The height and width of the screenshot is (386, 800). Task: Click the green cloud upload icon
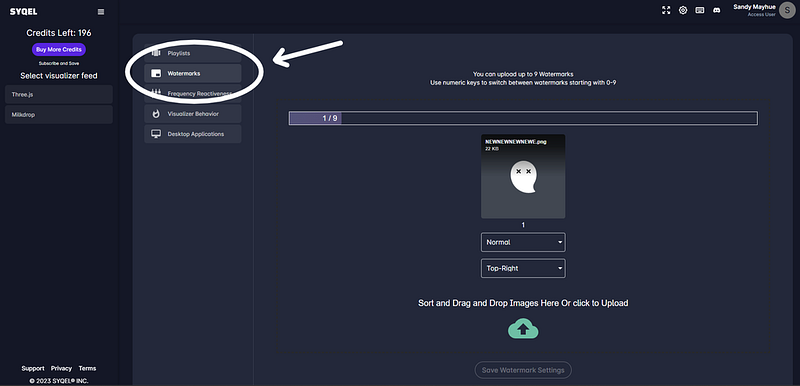tap(523, 329)
